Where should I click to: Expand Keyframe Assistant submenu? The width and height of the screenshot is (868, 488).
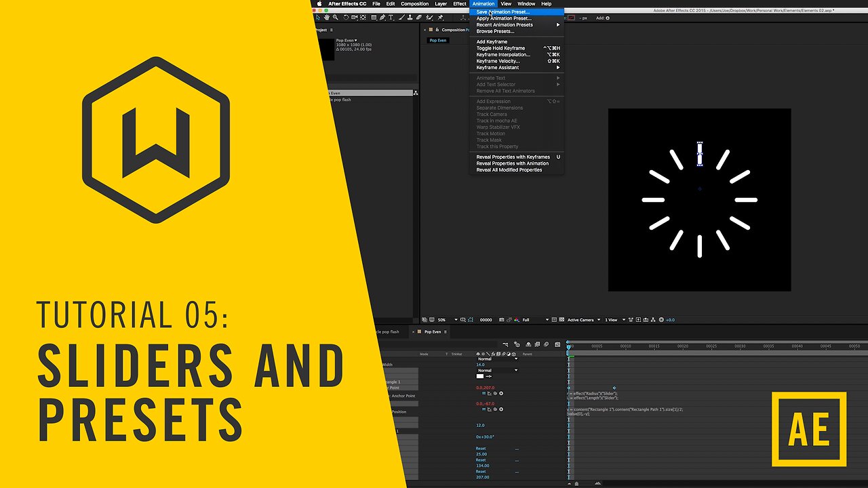pos(517,68)
